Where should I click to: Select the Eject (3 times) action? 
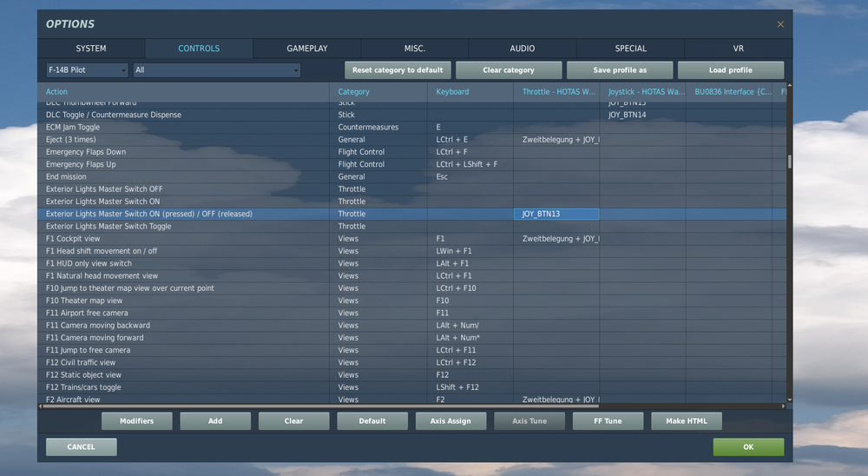(411, 140)
